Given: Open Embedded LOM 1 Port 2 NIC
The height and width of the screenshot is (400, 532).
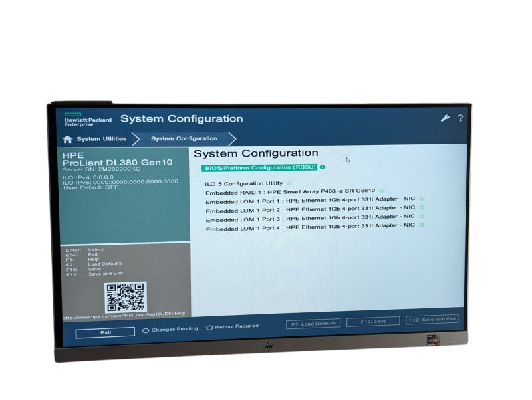Looking at the screenshot, I should pos(310,209).
